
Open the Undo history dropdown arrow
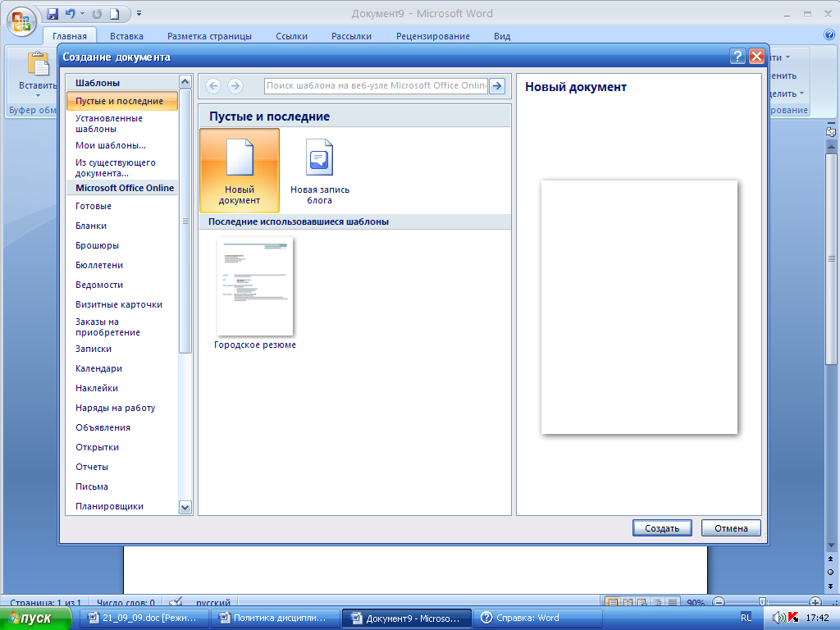click(82, 13)
